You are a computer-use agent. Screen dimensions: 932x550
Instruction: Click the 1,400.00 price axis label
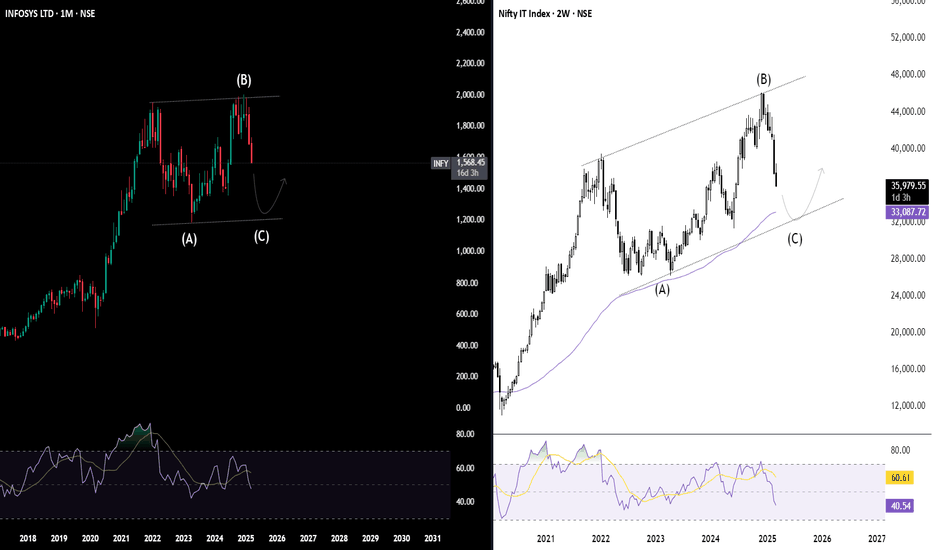[x=470, y=188]
